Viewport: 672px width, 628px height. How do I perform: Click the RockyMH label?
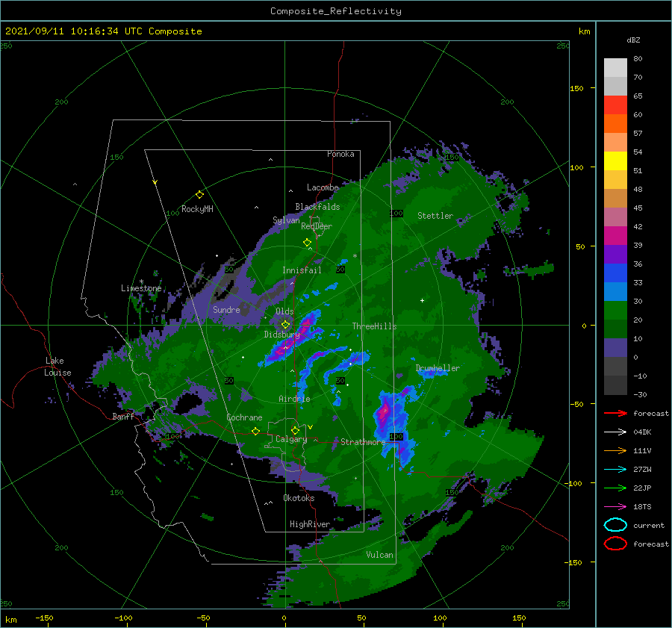[197, 209]
